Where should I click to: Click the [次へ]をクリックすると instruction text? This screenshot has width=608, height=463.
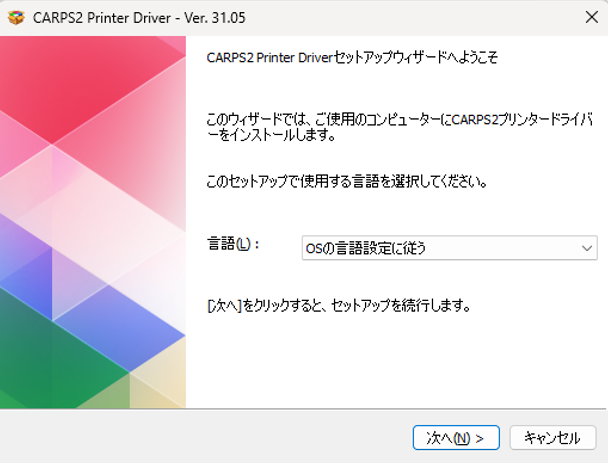click(x=339, y=306)
